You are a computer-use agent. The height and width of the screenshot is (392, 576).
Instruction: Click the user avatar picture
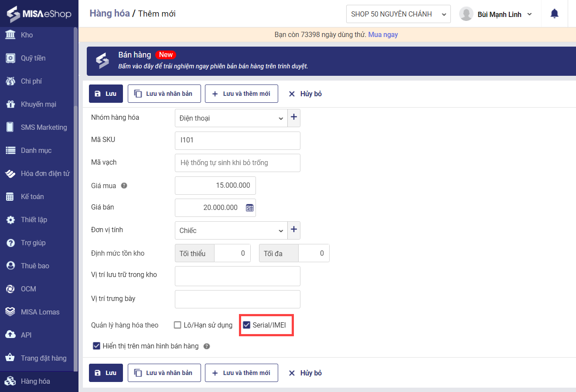tap(466, 14)
